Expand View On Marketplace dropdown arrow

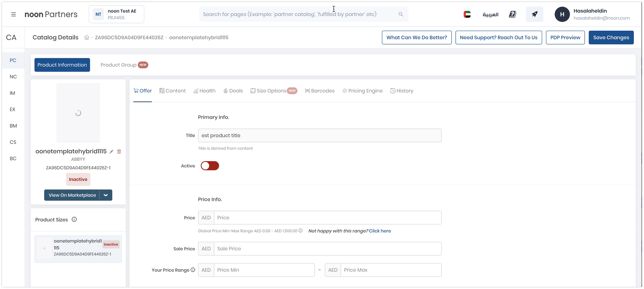(x=106, y=195)
